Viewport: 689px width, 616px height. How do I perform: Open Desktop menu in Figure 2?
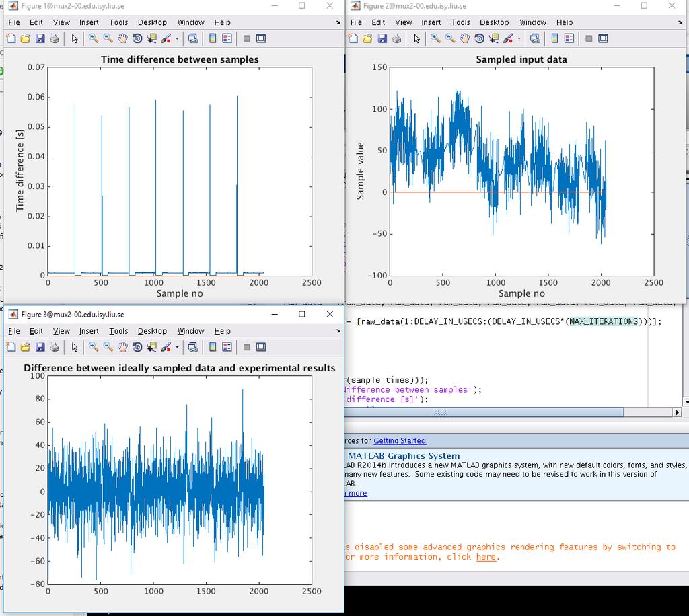(x=495, y=22)
